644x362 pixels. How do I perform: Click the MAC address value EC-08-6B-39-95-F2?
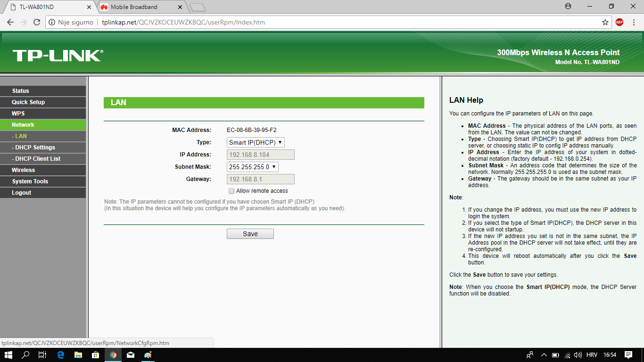click(x=252, y=130)
